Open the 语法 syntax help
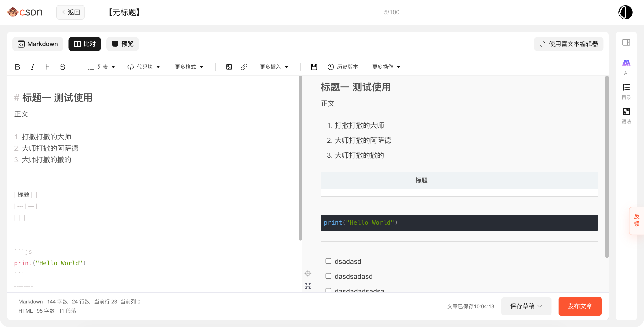The width and height of the screenshot is (644, 327). point(626,116)
